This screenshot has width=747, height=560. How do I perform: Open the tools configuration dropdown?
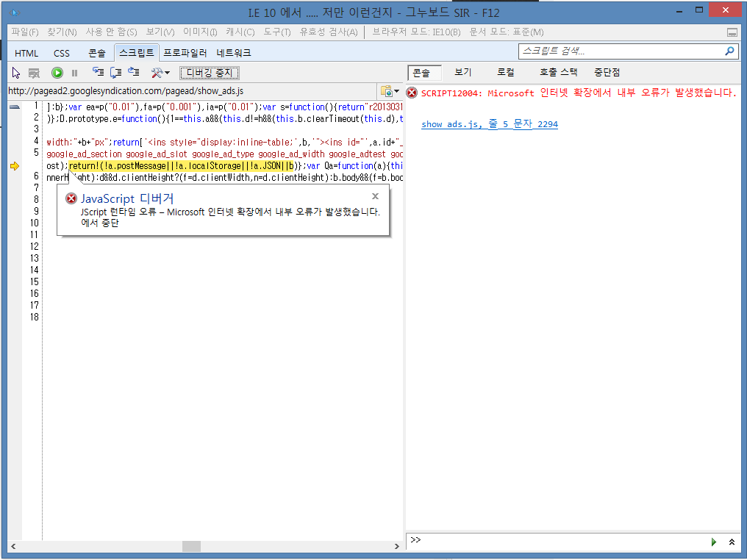point(160,73)
